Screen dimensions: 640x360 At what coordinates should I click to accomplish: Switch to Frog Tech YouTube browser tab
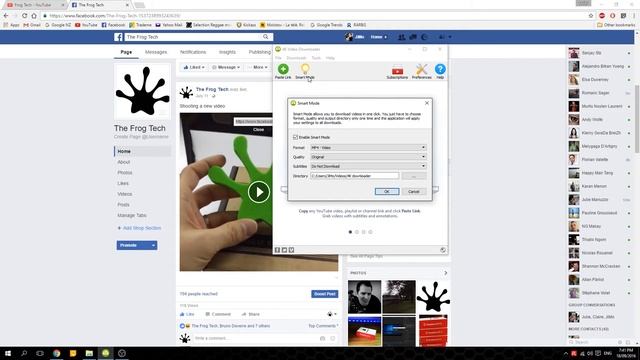pyautogui.click(x=34, y=5)
